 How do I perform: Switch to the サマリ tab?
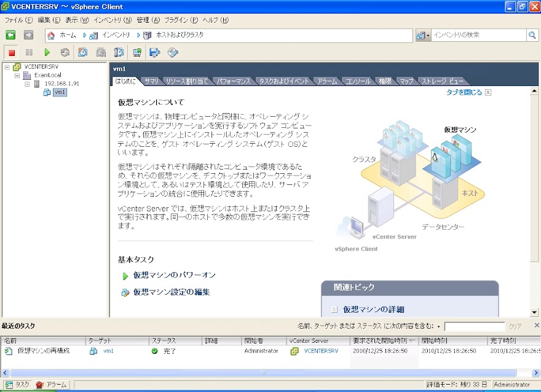[x=151, y=81]
